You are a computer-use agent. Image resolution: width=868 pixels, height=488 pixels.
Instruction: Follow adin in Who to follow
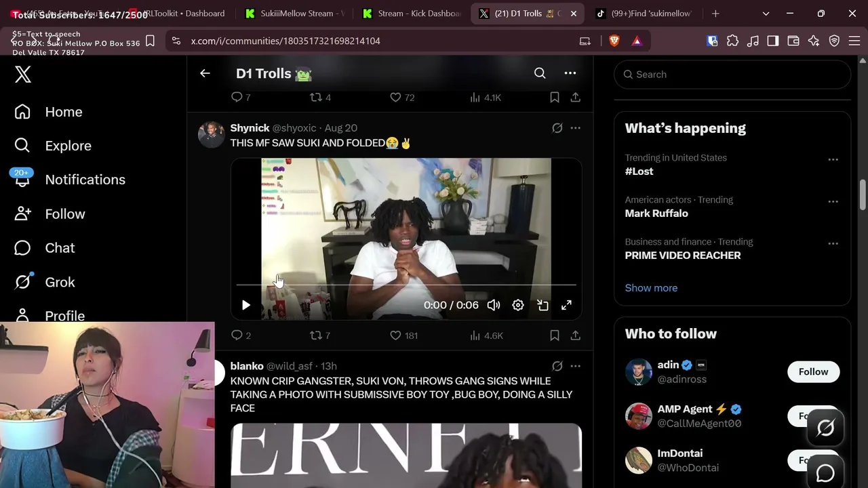(813, 372)
